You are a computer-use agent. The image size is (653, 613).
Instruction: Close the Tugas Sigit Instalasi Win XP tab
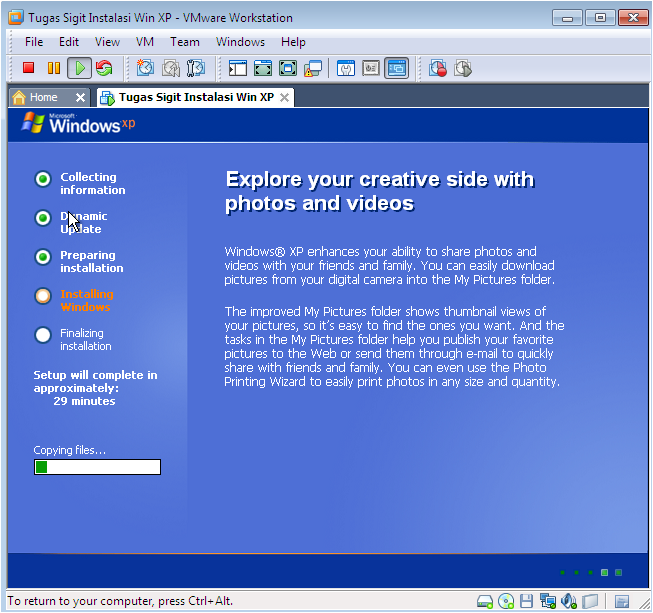pyautogui.click(x=284, y=97)
